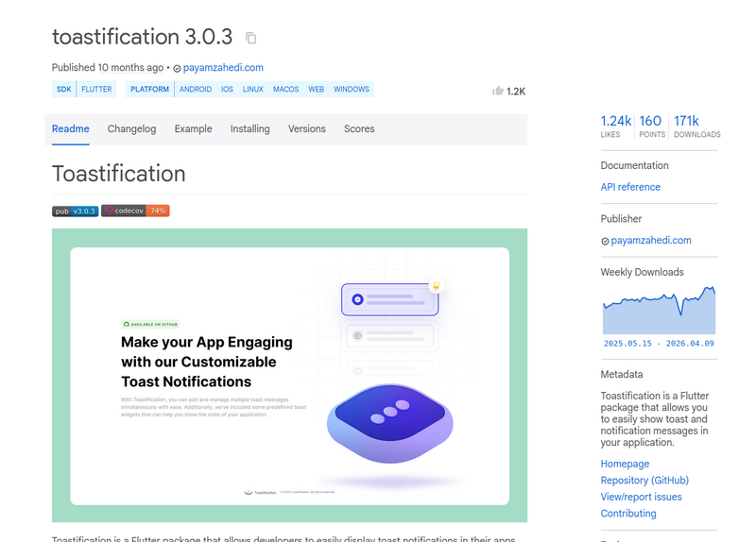Viewport: 756px width, 542px height.
Task: Click the PLATFORM tag
Action: 149,89
